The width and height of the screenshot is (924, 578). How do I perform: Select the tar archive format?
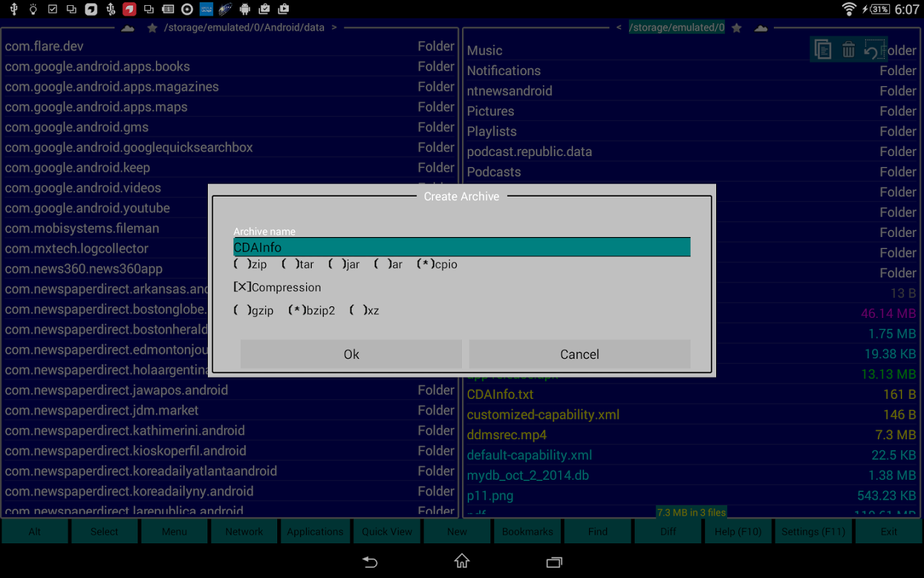[298, 264]
